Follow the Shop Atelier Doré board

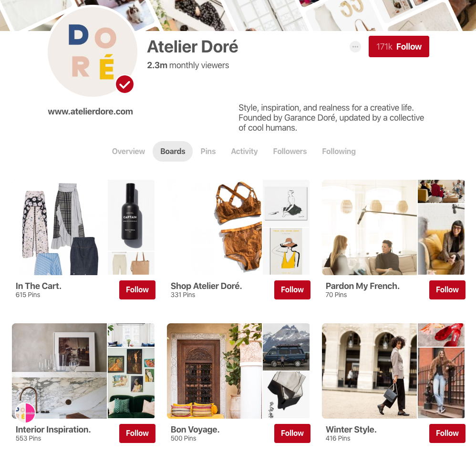292,290
